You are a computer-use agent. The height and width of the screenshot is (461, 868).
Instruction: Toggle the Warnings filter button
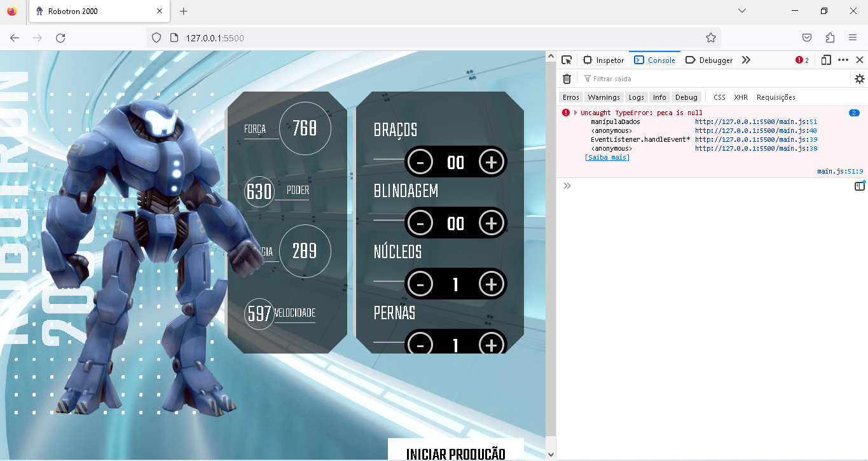(603, 97)
